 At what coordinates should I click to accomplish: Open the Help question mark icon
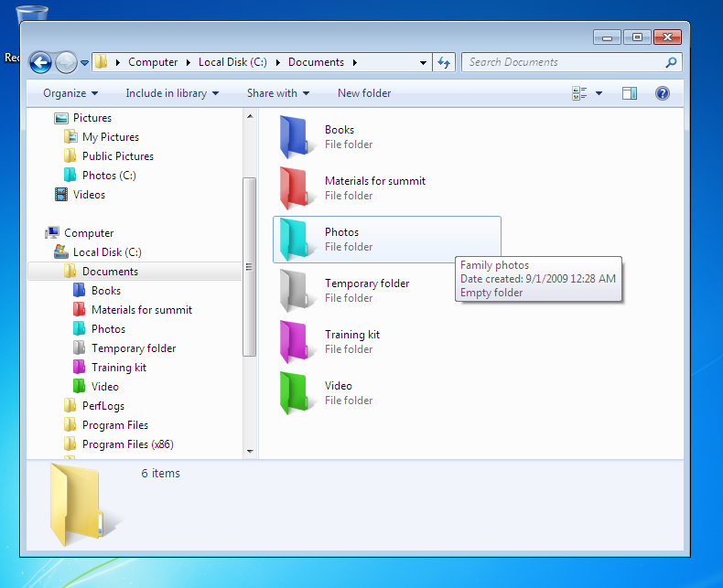point(663,93)
